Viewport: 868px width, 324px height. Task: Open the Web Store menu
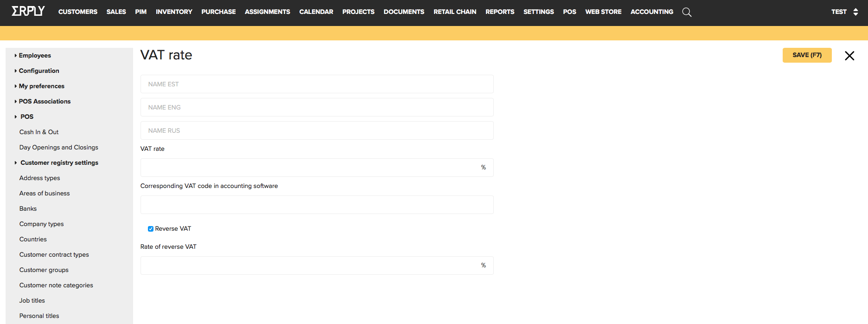click(603, 12)
